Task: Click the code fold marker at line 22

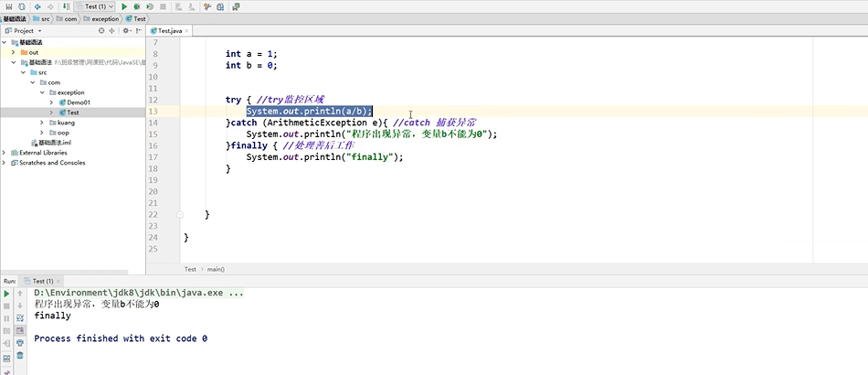Action: coord(180,214)
